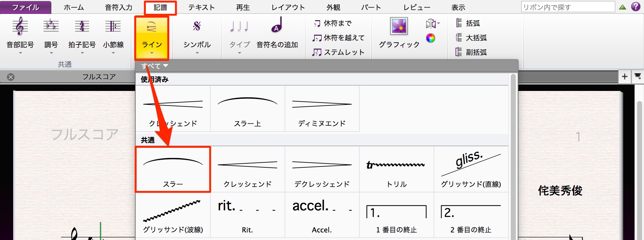Viewport: 644px width, 240px height.
Task: Expand the タイプ dropdown arrow
Action: [239, 53]
